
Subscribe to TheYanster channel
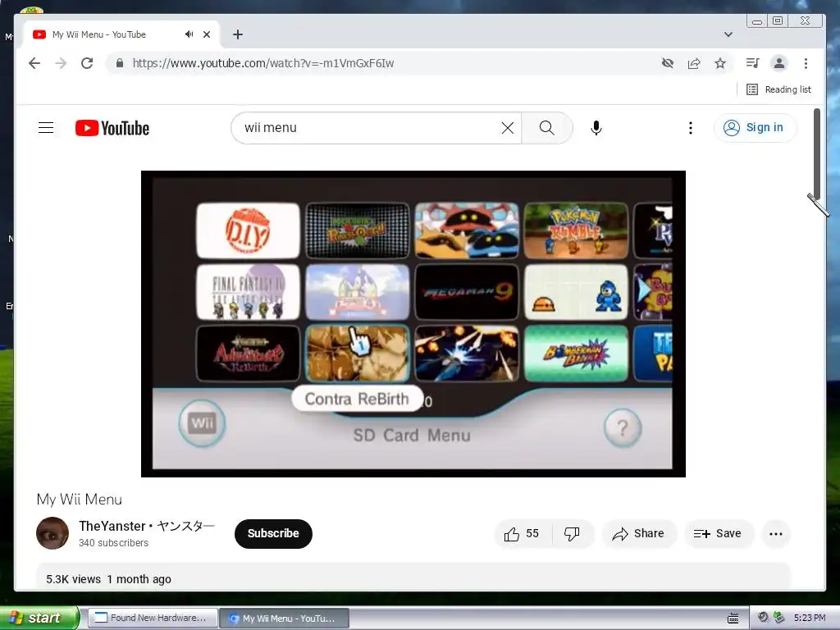pos(273,533)
